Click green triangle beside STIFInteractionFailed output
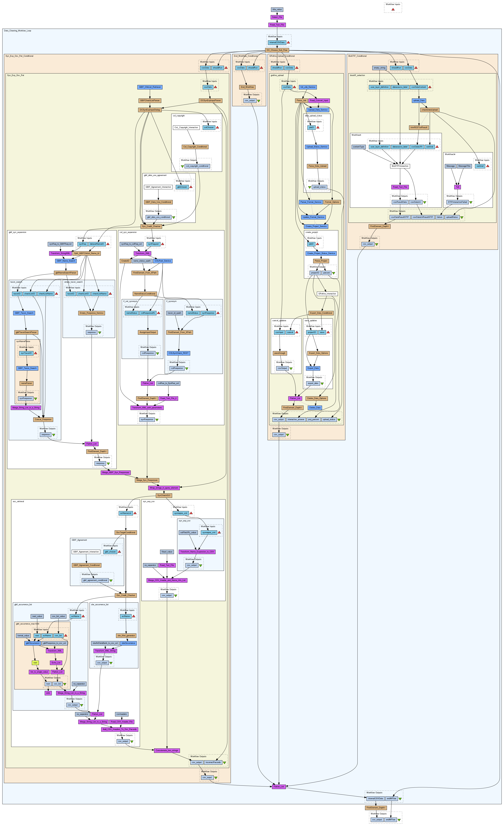Image resolution: width=504 pixels, height=826 pixels. point(471,202)
